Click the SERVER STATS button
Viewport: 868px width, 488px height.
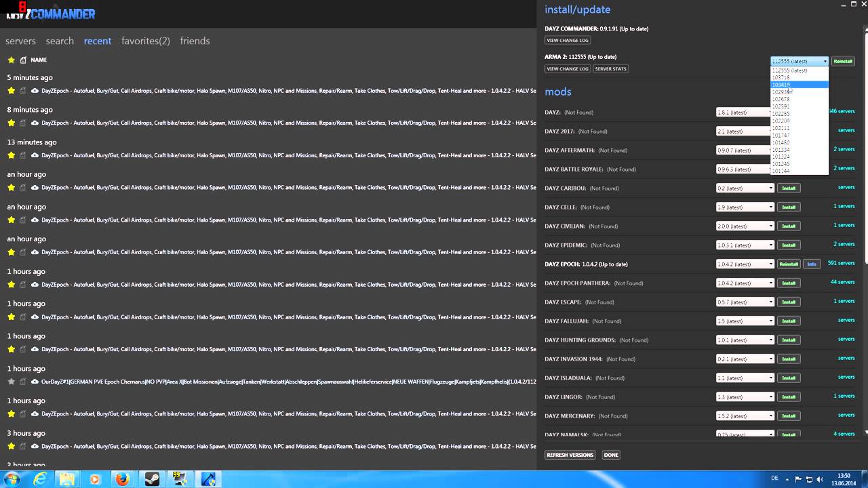point(611,68)
